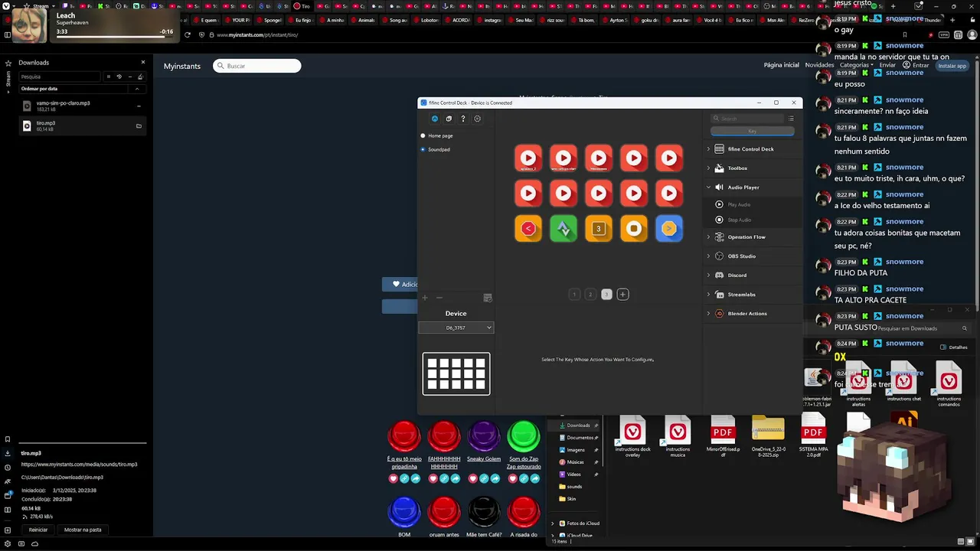
Task: Switch to deck page 1
Action: click(574, 294)
